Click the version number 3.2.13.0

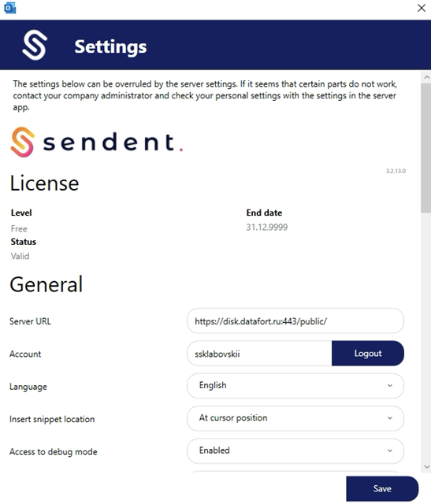pos(396,171)
